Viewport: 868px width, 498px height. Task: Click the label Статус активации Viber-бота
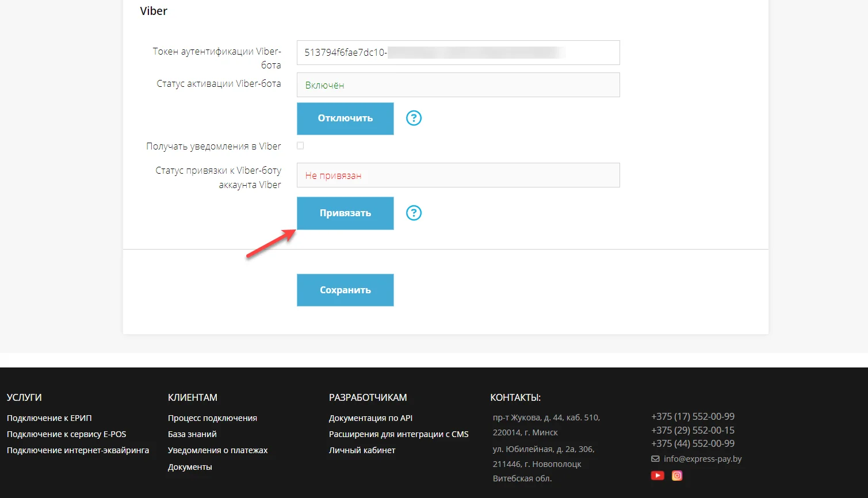tap(219, 83)
